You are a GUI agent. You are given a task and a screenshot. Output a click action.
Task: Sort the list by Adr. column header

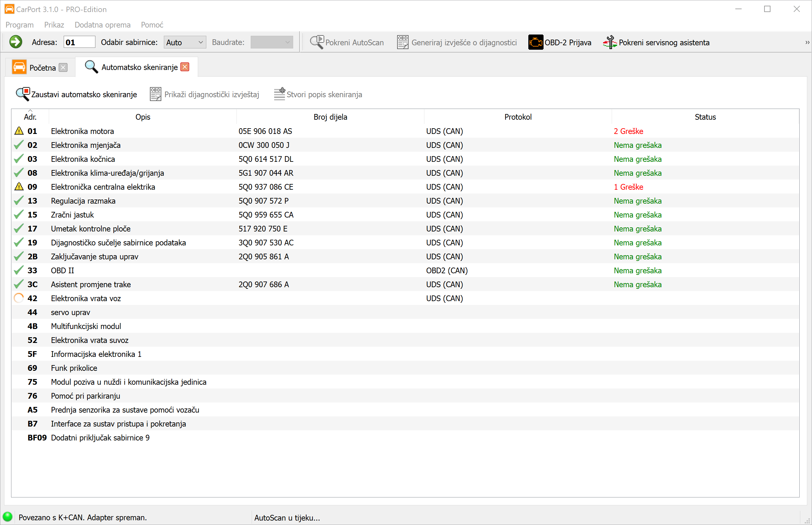[30, 117]
